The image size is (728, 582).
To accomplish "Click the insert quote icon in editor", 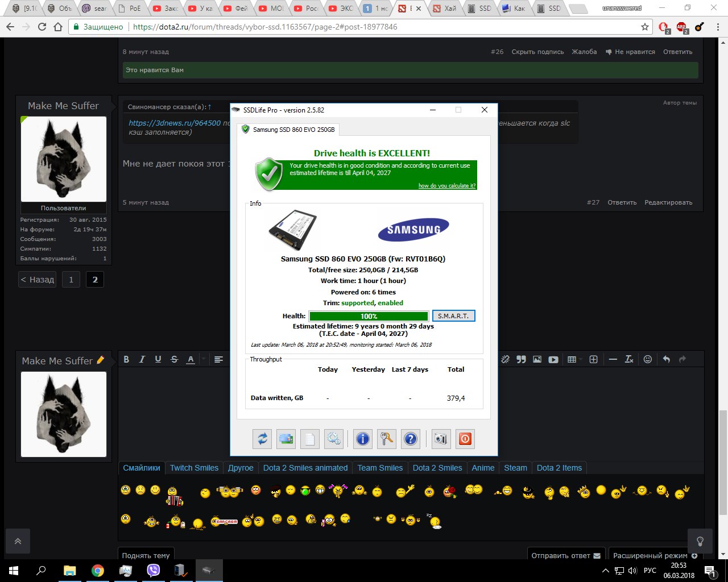I will coord(521,359).
